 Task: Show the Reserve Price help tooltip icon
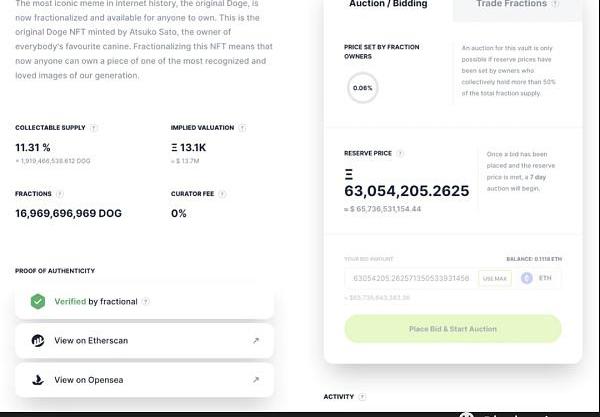(400, 154)
